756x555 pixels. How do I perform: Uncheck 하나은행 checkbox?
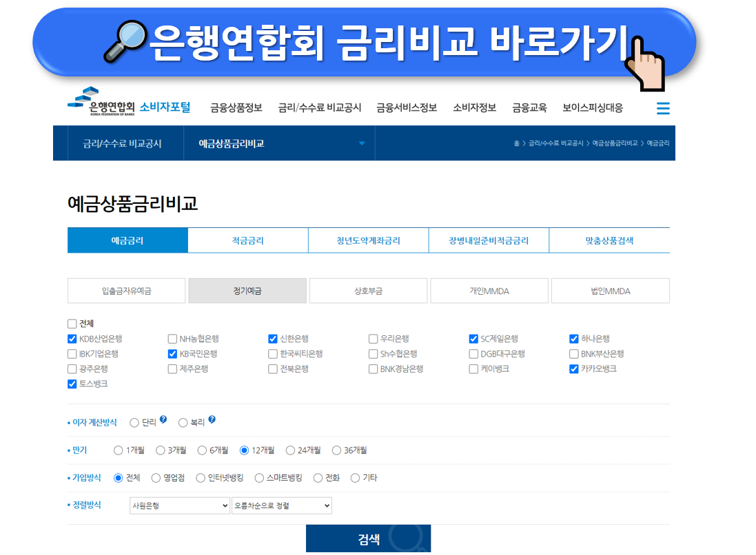574,339
